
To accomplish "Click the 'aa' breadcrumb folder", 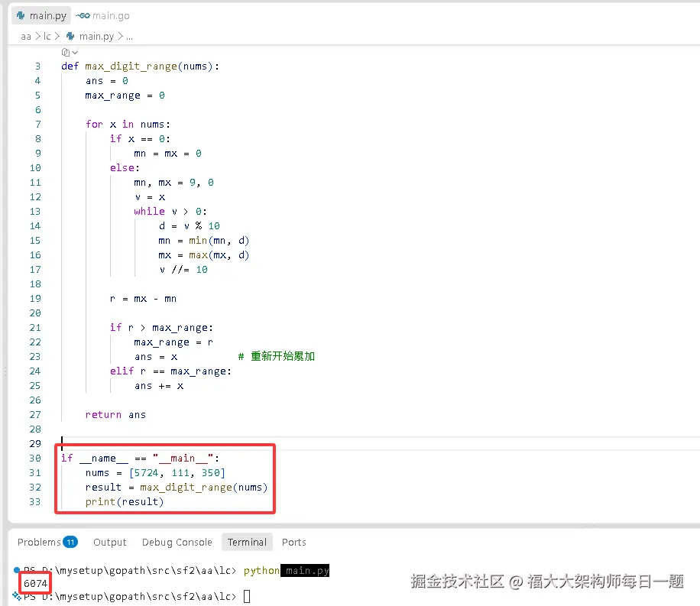I will click(x=26, y=36).
